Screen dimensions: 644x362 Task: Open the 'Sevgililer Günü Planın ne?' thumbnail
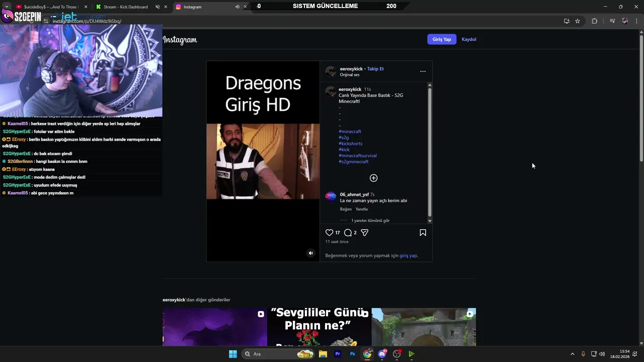point(319,327)
